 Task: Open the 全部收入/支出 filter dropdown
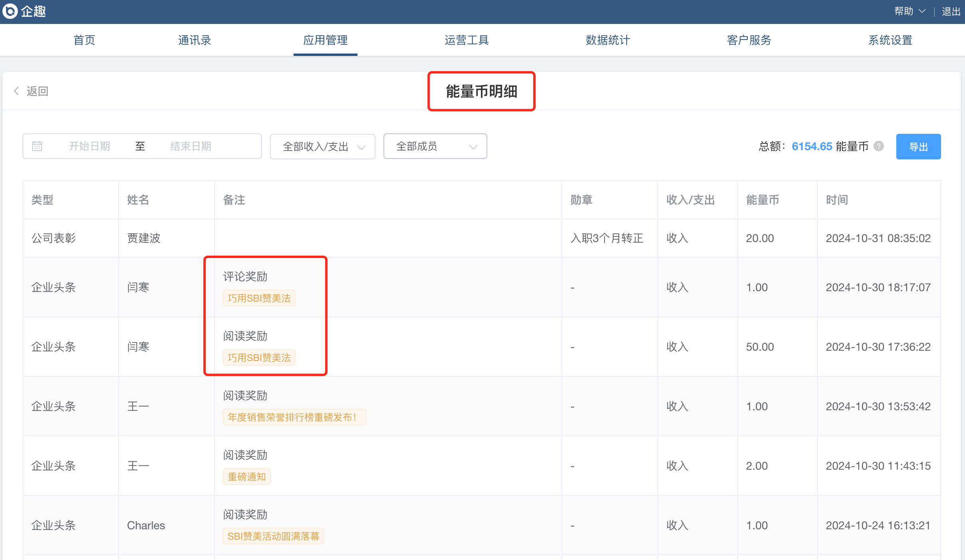tap(323, 147)
